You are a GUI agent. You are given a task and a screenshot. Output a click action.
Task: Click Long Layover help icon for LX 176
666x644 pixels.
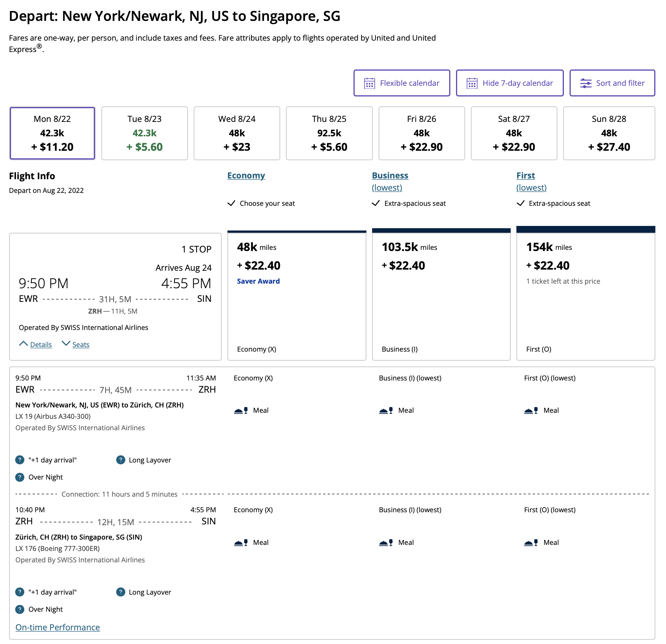point(121,592)
